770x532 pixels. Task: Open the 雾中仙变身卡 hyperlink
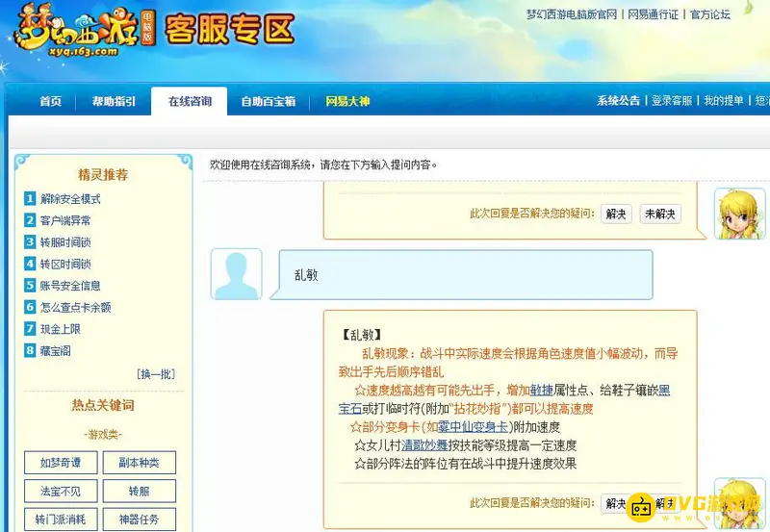(x=473, y=427)
